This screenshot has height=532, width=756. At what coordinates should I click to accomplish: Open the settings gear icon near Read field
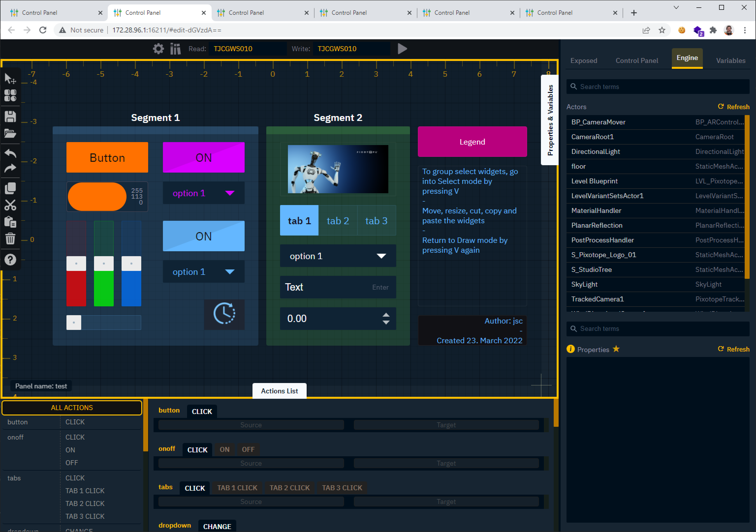[x=158, y=49]
